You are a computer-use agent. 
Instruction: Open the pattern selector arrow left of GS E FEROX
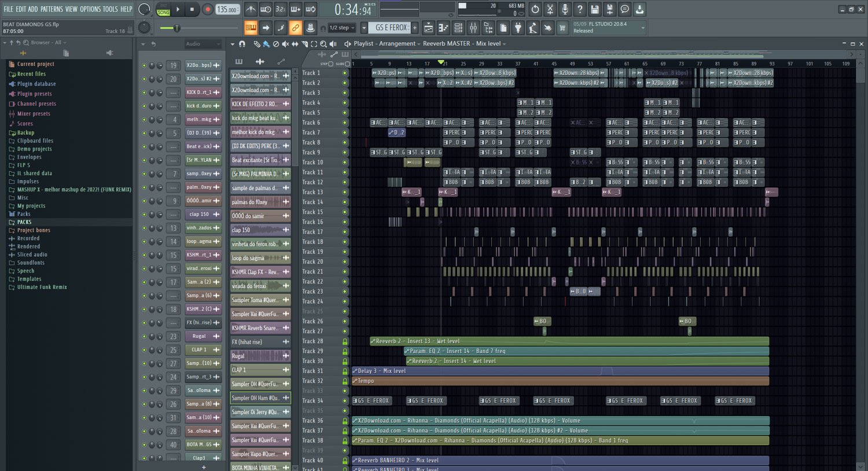click(x=364, y=28)
